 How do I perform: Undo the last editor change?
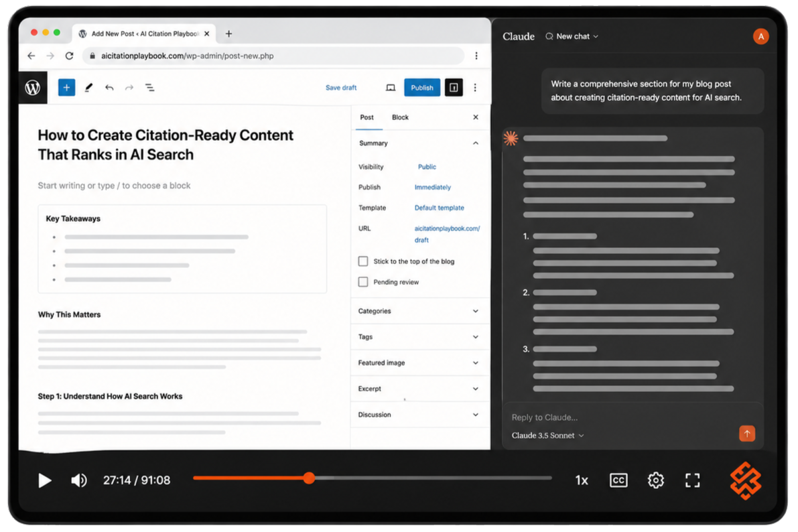pyautogui.click(x=109, y=88)
